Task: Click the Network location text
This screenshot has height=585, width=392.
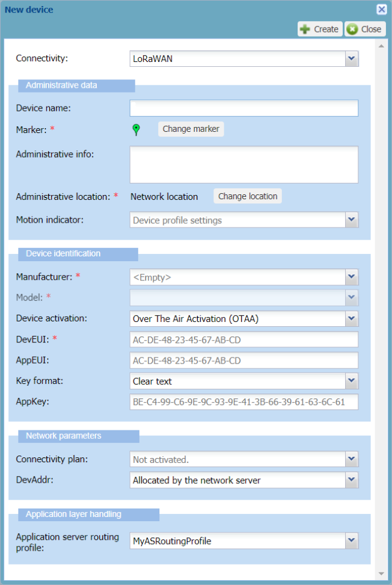Action: click(164, 197)
